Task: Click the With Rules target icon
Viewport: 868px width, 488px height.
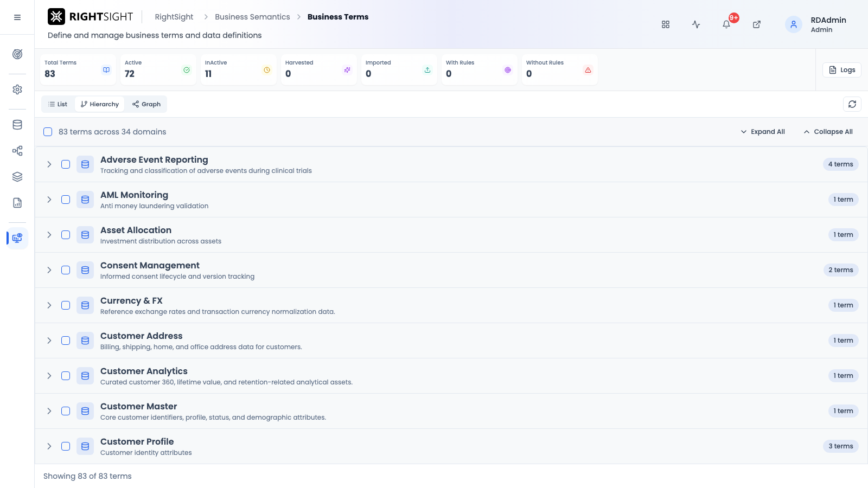Action: 508,70
